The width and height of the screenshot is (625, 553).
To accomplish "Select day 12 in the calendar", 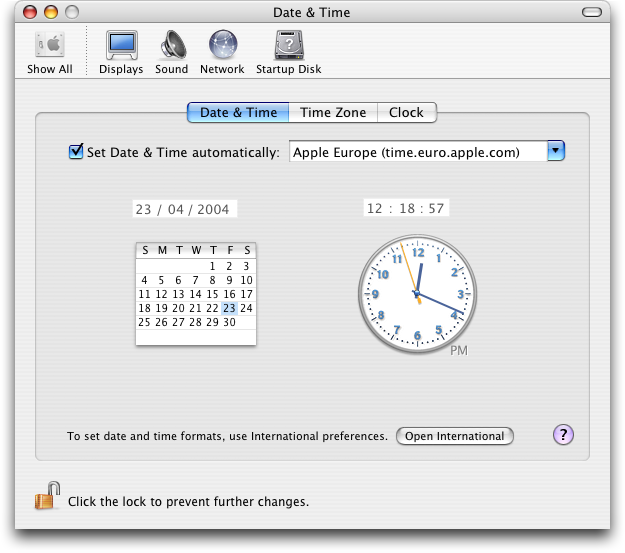I will click(x=161, y=294).
